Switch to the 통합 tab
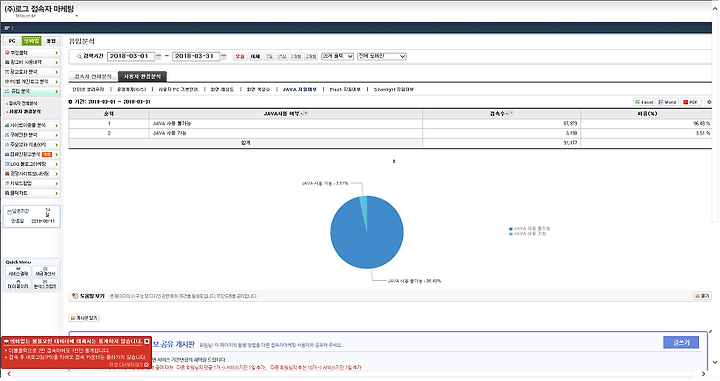The height and width of the screenshot is (381, 720). (x=51, y=41)
